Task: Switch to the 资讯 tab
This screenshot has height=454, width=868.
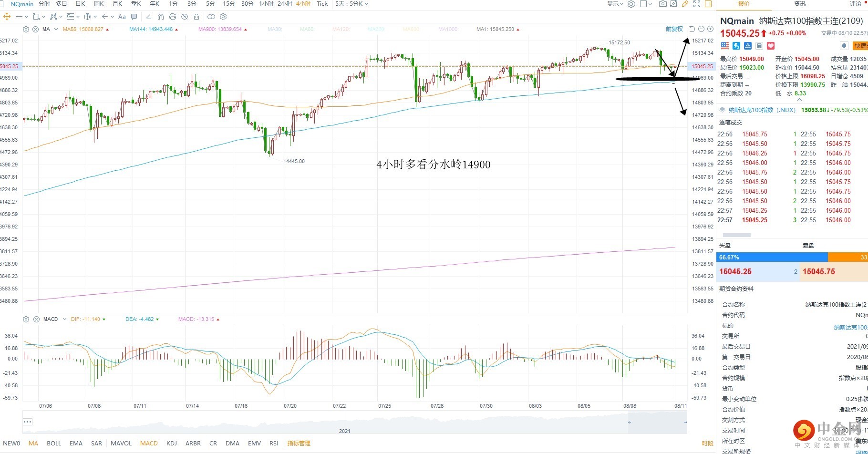Action: click(800, 4)
